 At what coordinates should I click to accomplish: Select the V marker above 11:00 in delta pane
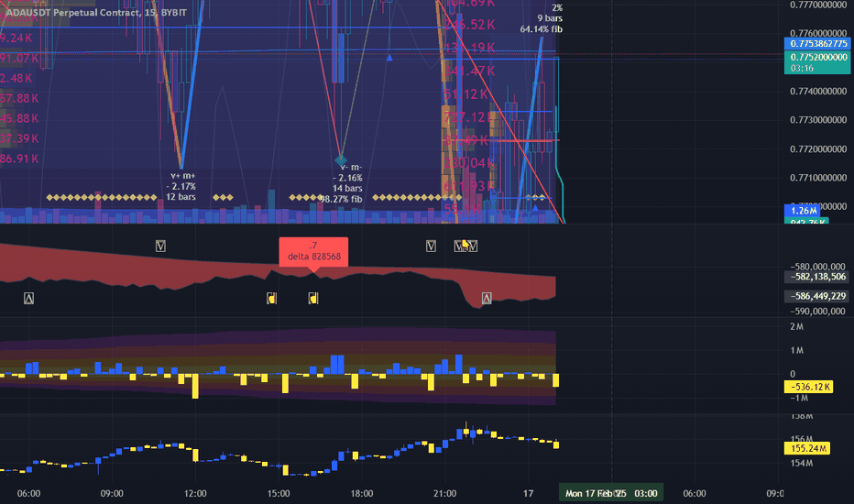pos(160,247)
